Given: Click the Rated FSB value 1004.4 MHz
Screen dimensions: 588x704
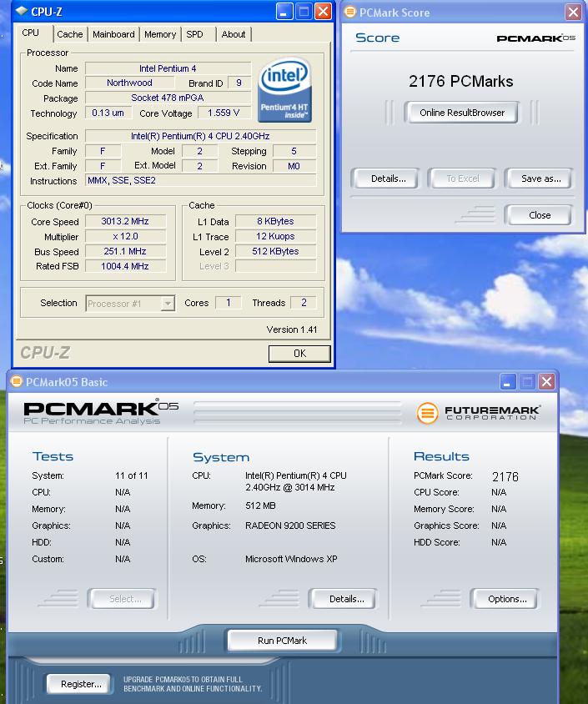Looking at the screenshot, I should pos(125,266).
